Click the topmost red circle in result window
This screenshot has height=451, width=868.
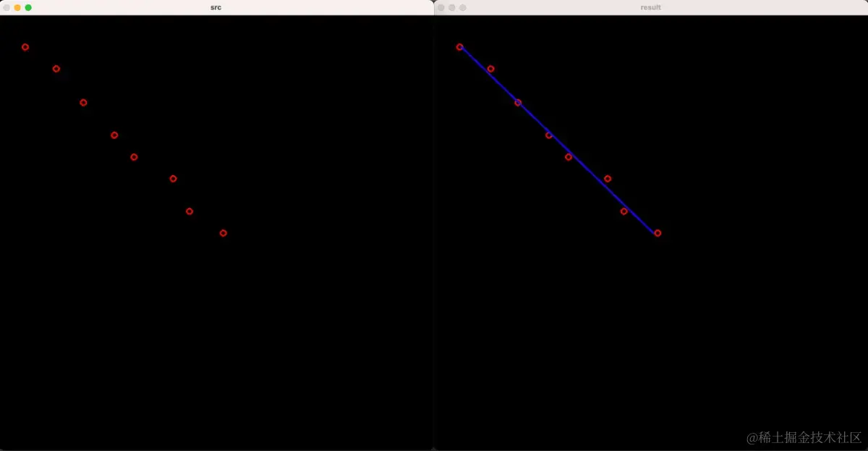pyautogui.click(x=459, y=47)
